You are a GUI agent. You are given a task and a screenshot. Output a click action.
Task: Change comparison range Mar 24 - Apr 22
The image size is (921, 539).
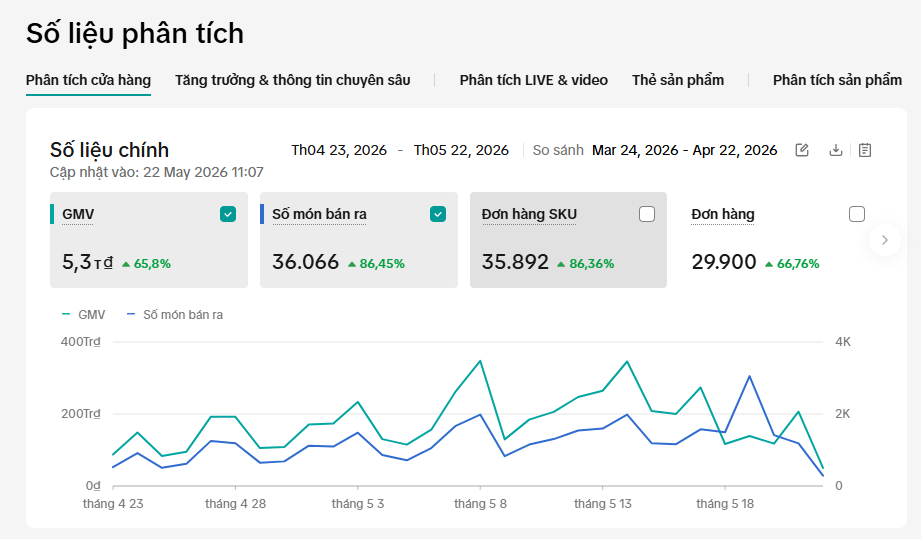pyautogui.click(x=684, y=150)
